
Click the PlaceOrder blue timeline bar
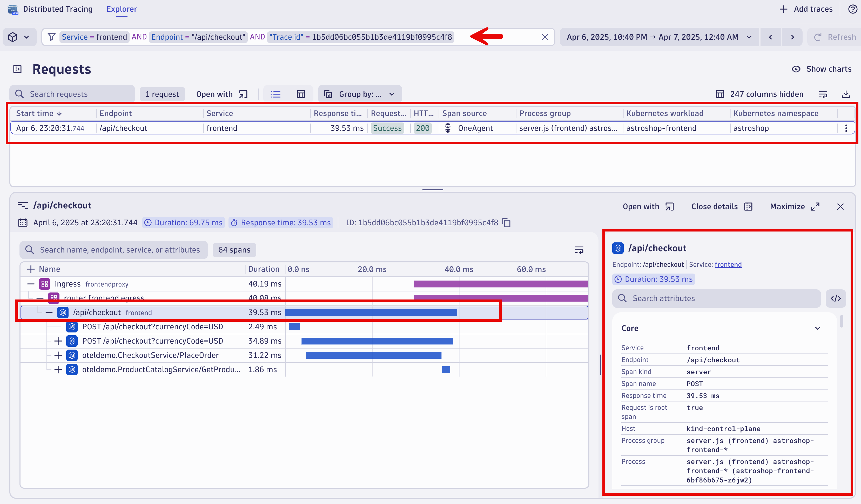pyautogui.click(x=373, y=355)
